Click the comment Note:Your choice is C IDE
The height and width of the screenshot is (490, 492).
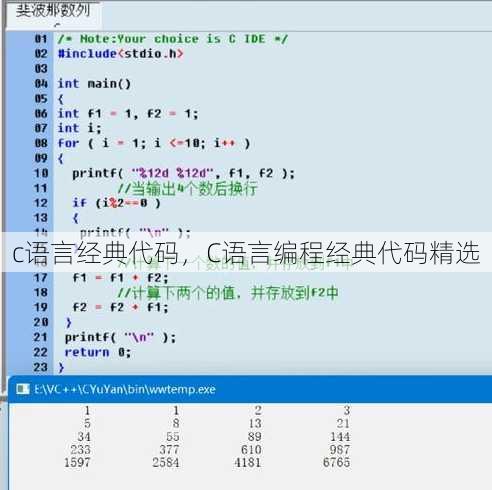(x=172, y=39)
